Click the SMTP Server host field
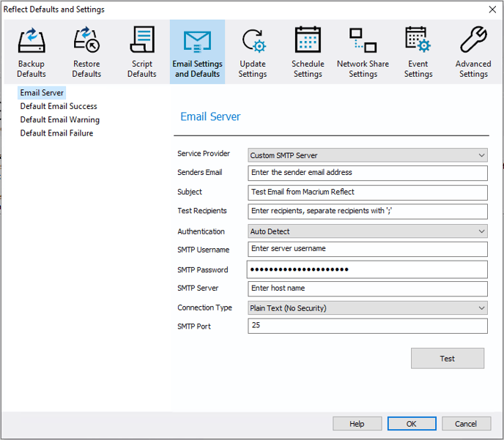Image resolution: width=504 pixels, height=440 pixels. tap(368, 288)
